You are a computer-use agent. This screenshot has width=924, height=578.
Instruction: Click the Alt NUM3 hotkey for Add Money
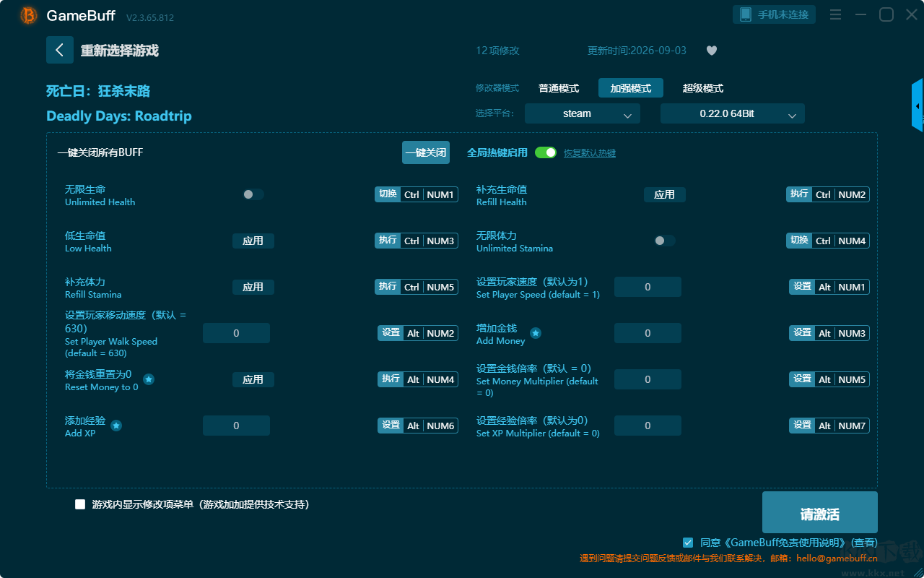coord(829,333)
